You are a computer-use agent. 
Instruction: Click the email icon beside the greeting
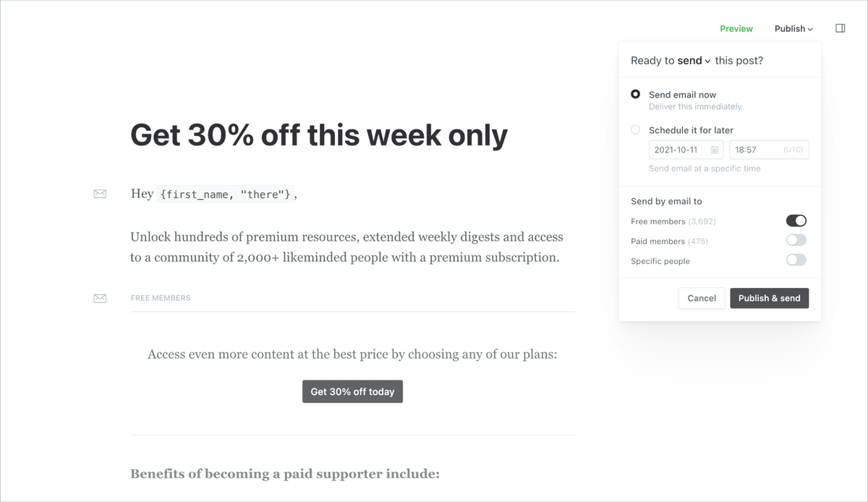[100, 194]
